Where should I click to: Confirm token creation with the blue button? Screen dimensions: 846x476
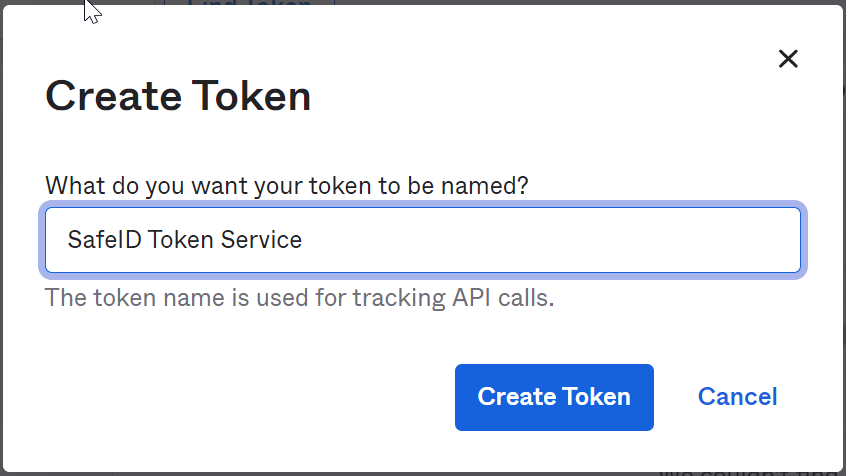click(554, 397)
